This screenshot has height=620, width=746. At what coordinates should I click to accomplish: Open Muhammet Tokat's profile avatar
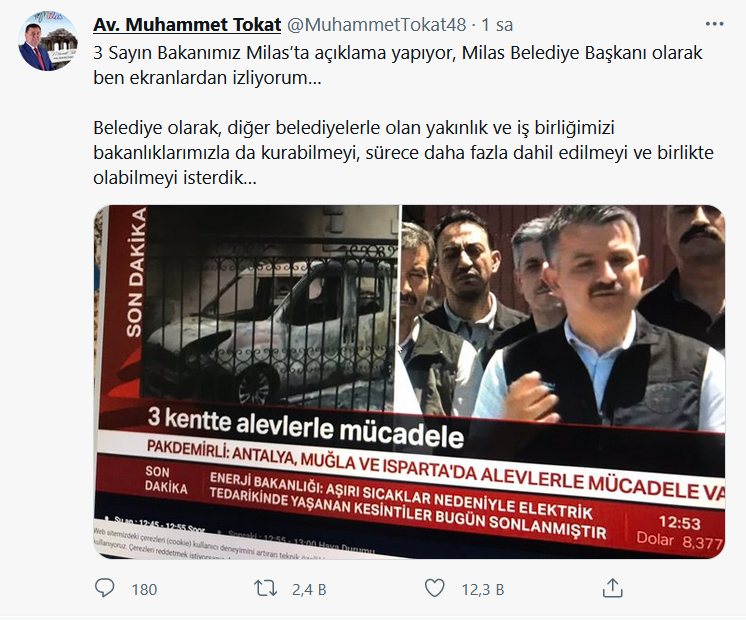tap(48, 41)
